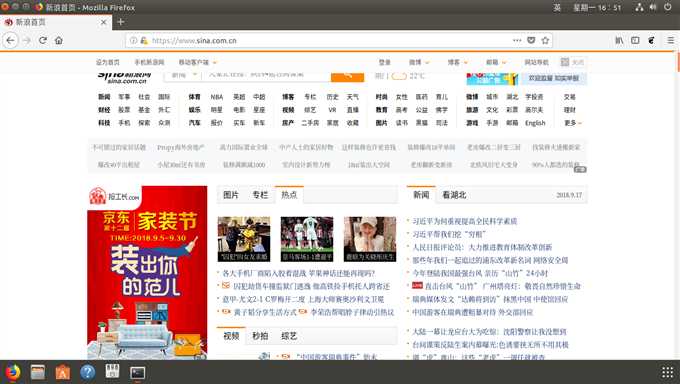Open the Library icon in toolbar

click(619, 40)
